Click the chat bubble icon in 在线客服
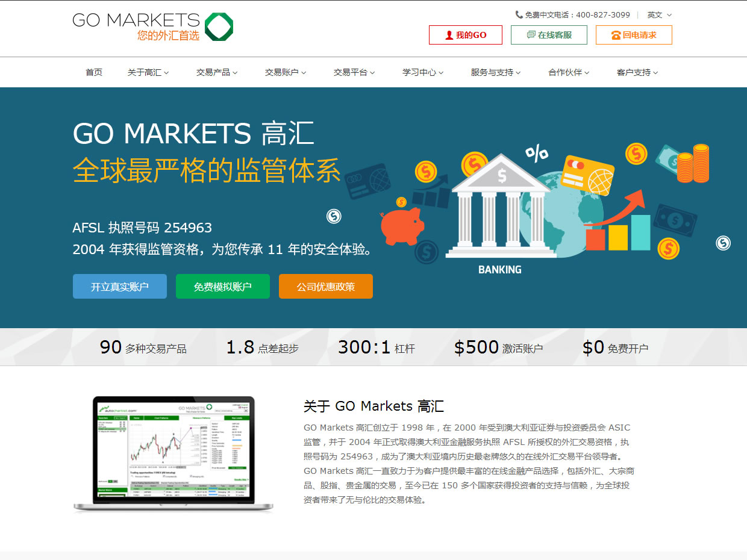Viewport: 747px width, 560px height. pos(531,35)
